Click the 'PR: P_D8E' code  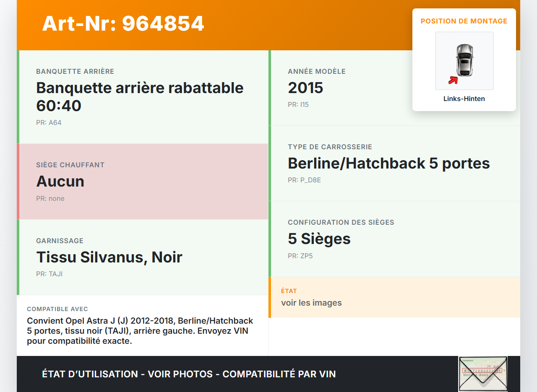304,180
